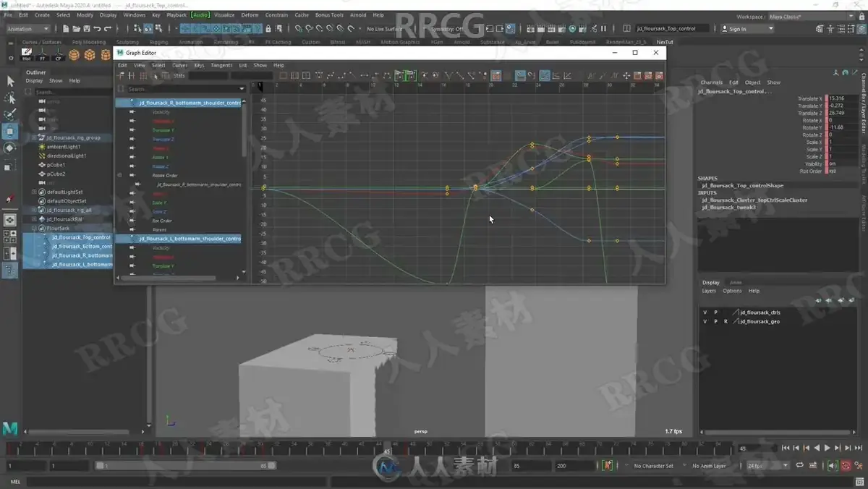Toggle visibility V of jd_floursack_geo layer
868x489 pixels.
click(705, 321)
